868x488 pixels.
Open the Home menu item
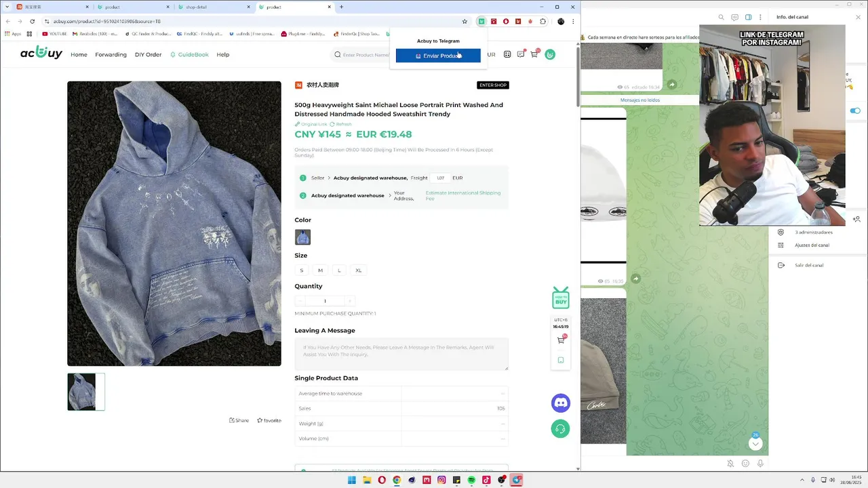pos(79,54)
